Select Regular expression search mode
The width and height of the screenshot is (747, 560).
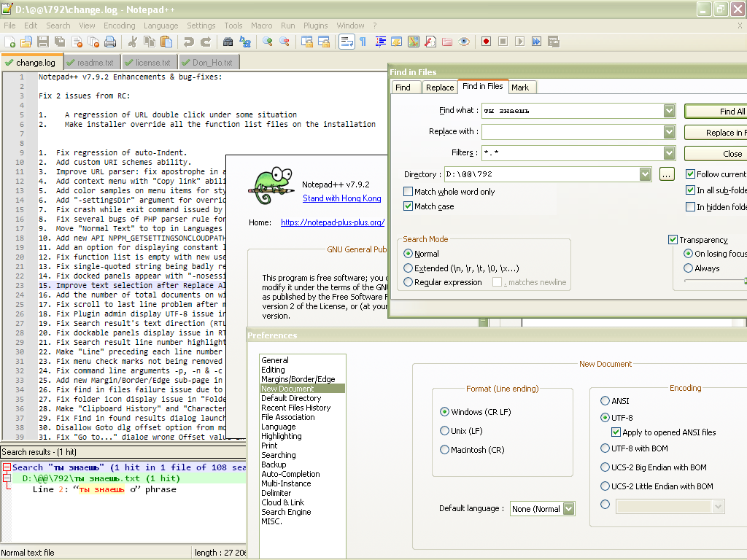tap(408, 282)
